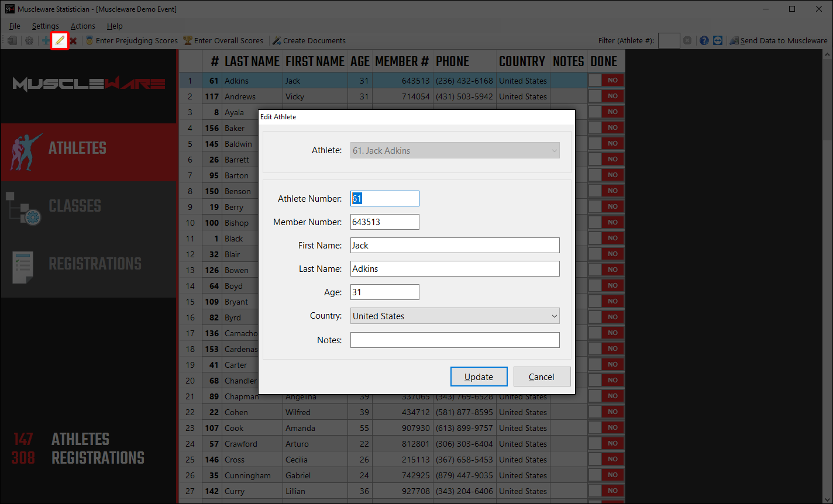This screenshot has width=833, height=504.
Task: Click the TeamViewer remote support icon
Action: pos(718,40)
